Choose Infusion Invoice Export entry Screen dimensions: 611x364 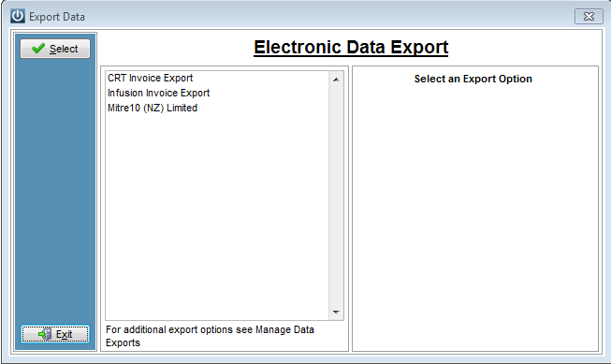coord(158,93)
